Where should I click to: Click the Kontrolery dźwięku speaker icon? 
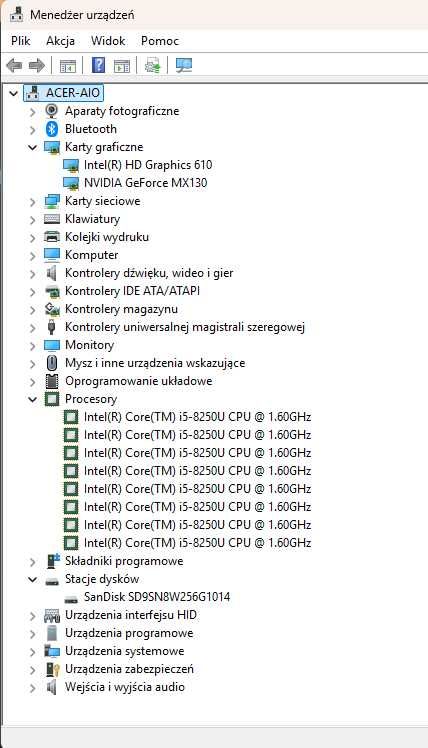click(x=52, y=273)
